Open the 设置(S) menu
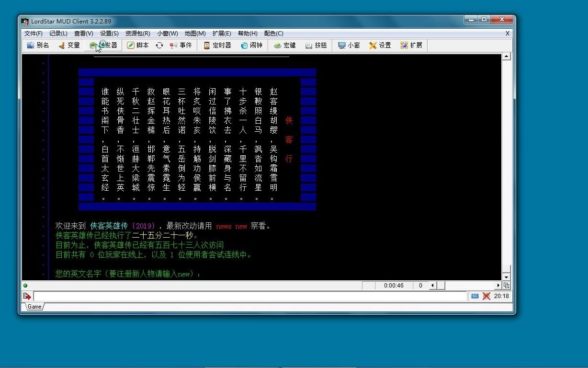The height and width of the screenshot is (368, 588). (109, 34)
